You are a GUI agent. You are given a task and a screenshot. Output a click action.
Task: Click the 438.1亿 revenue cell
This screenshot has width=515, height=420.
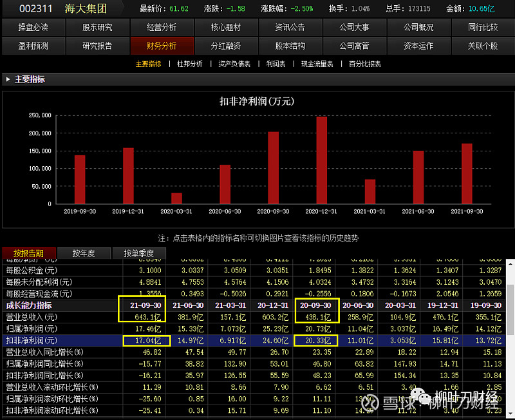point(318,318)
